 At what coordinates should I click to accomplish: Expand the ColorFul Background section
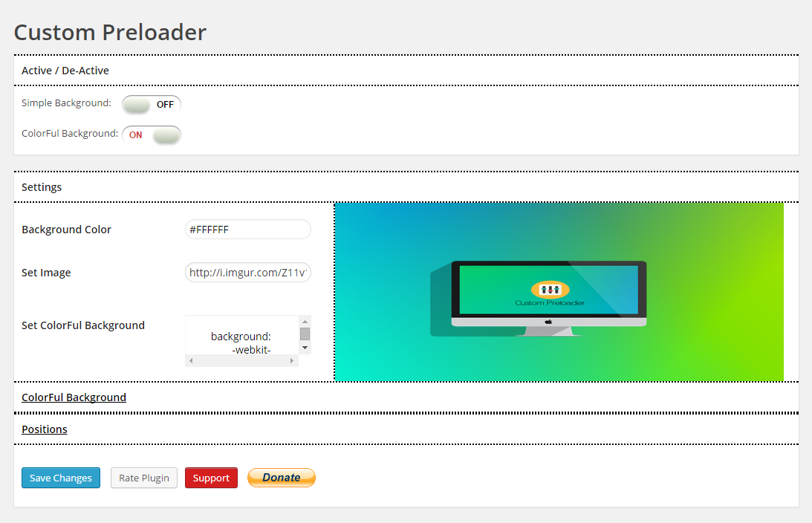point(74,397)
